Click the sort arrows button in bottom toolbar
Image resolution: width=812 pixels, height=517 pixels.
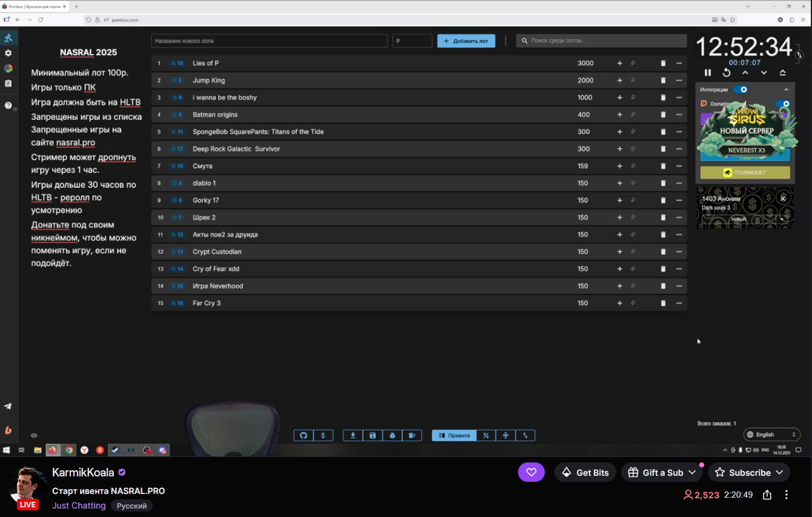pos(525,435)
